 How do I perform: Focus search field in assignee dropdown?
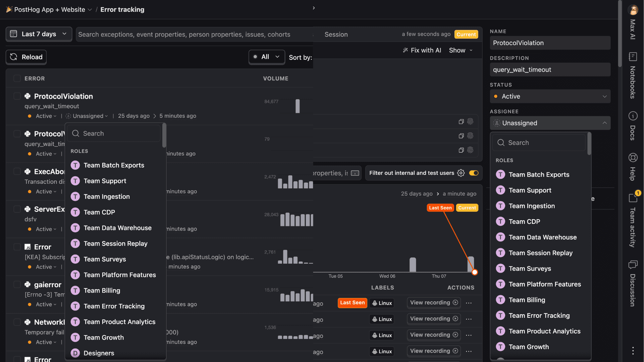(539, 143)
